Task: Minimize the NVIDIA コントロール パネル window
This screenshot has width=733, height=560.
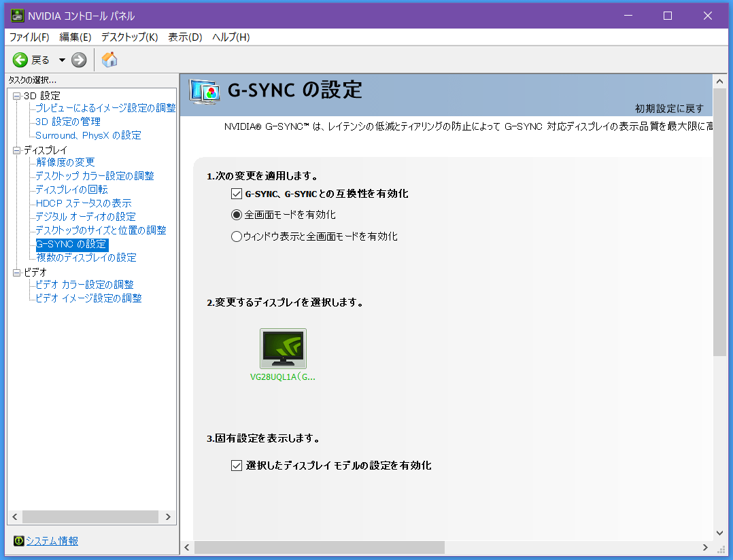Action: tap(628, 16)
